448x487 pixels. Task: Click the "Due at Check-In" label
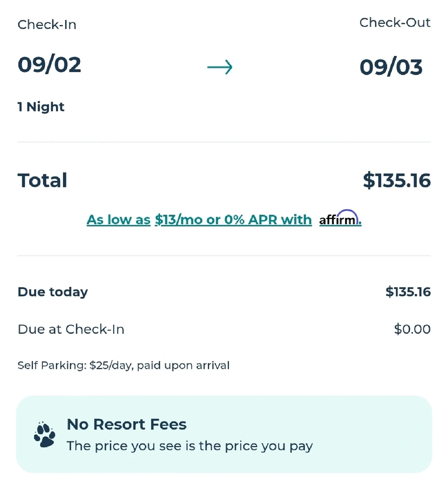pos(71,329)
